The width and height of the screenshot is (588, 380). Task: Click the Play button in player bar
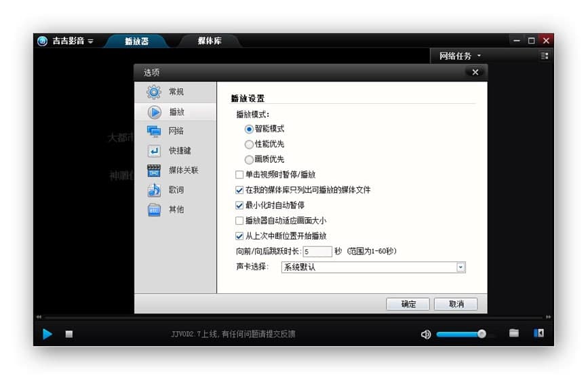[x=47, y=334]
